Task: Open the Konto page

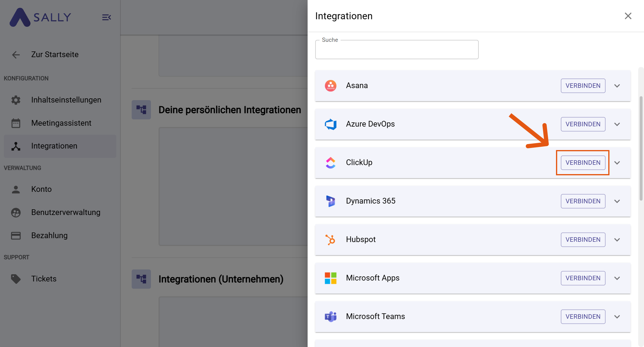Action: (x=60, y=189)
